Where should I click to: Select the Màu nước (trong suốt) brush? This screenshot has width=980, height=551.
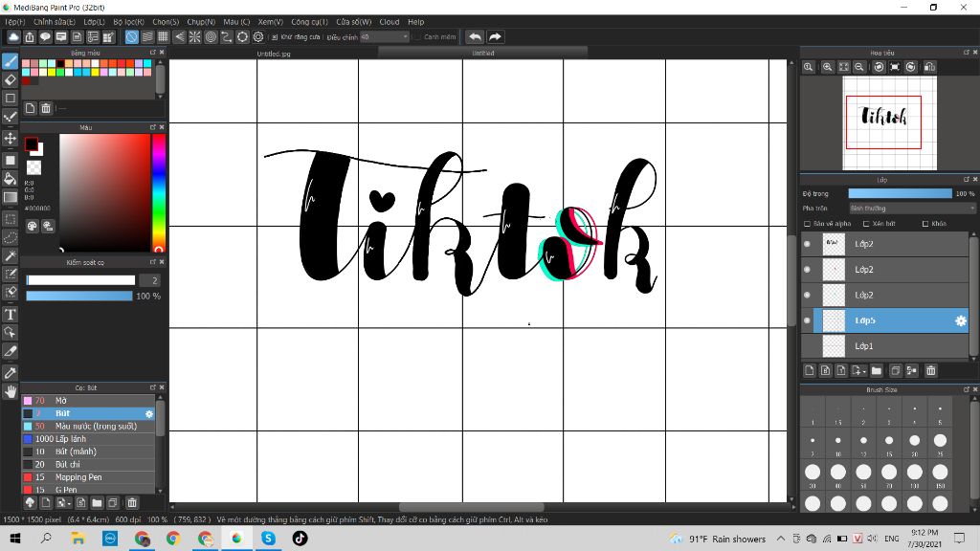click(88, 426)
